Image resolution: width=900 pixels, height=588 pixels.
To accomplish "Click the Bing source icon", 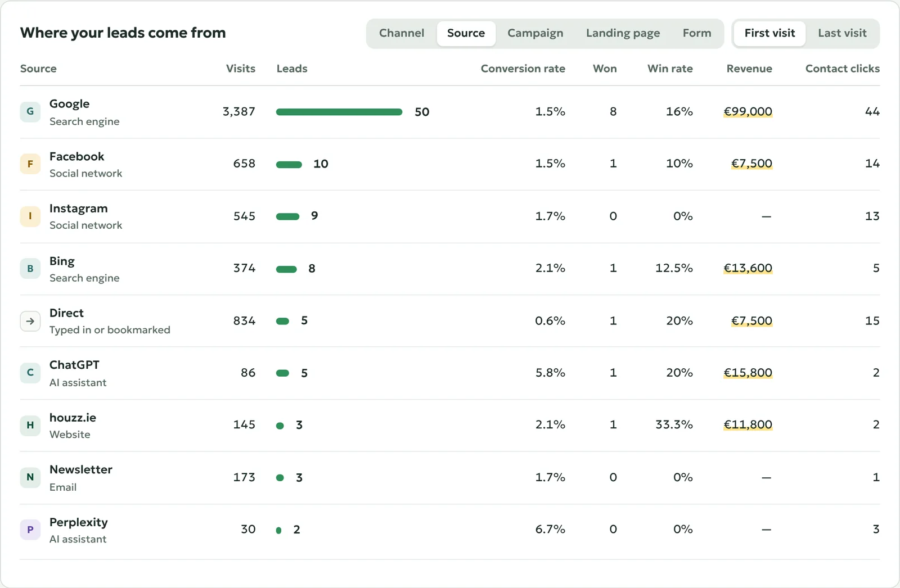I will (x=30, y=269).
